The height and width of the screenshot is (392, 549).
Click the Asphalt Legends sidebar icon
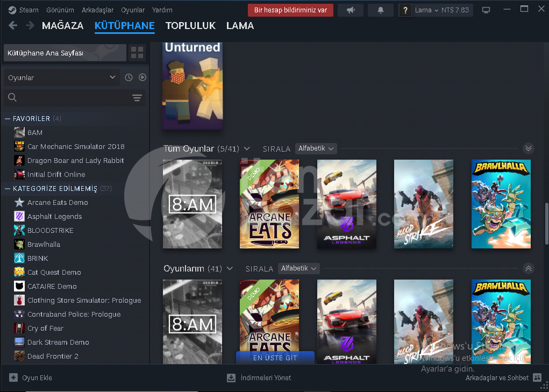point(19,216)
